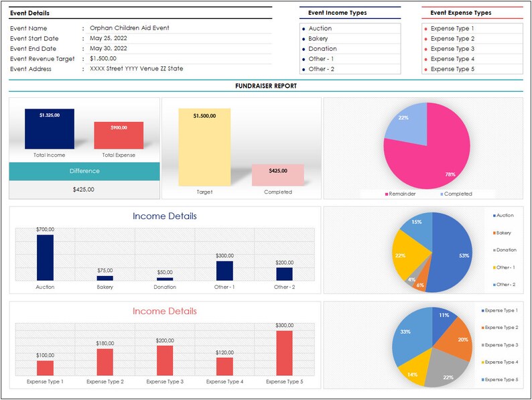Select 'Expense Type 2' in the Event Expense Types list
Viewport: 532px width, 400px height.
pos(472,39)
